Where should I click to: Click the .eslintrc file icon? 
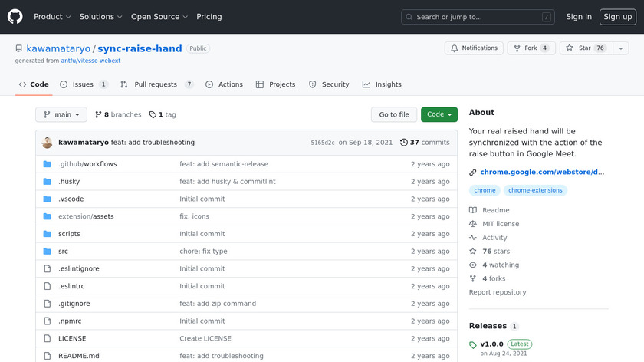pyautogui.click(x=48, y=286)
